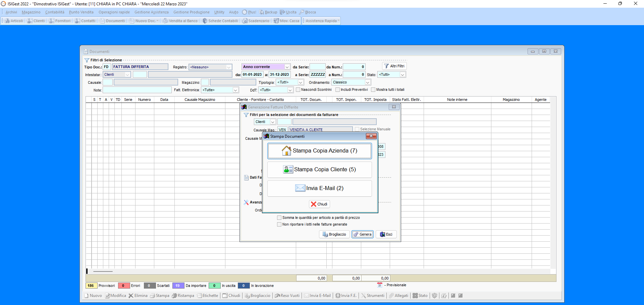
Task: Enable Nascondi Scontrini checkbox
Action: point(298,90)
